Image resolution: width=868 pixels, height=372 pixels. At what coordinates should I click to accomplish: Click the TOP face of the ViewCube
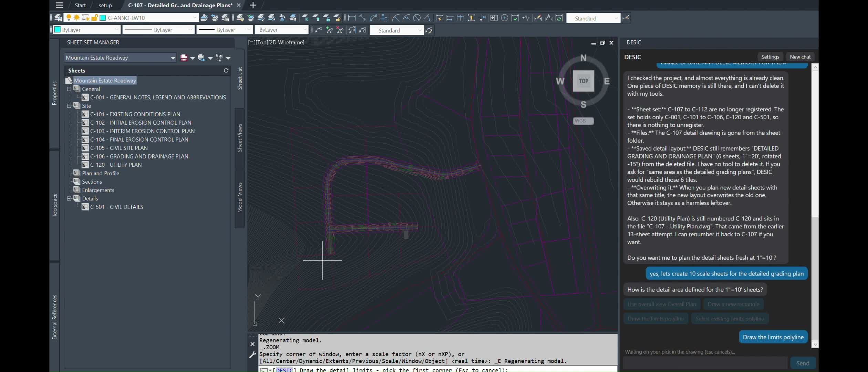point(583,81)
